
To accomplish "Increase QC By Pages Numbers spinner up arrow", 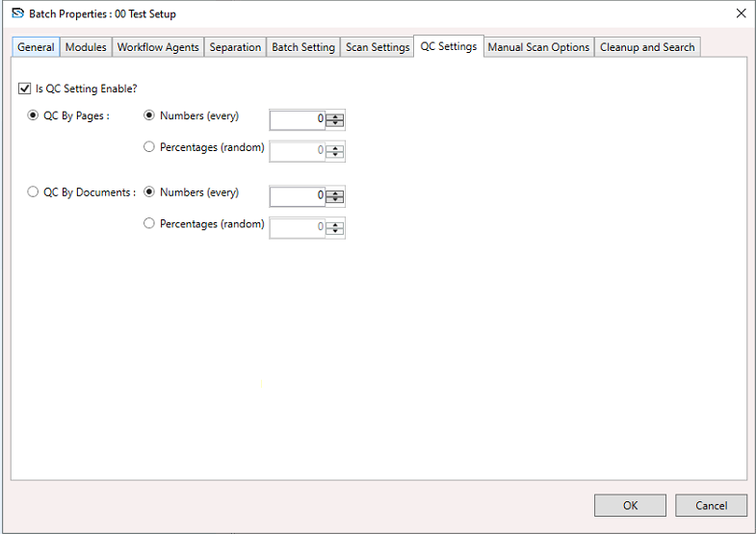I will click(335, 117).
